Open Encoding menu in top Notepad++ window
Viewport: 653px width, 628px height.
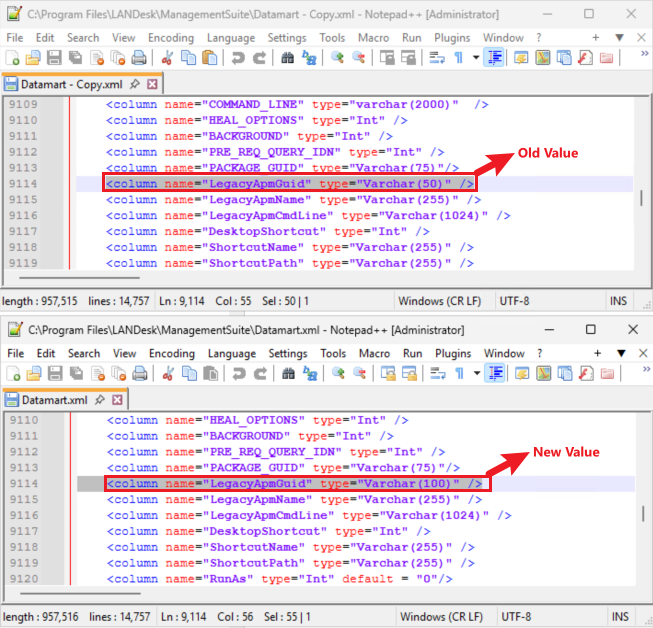171,37
